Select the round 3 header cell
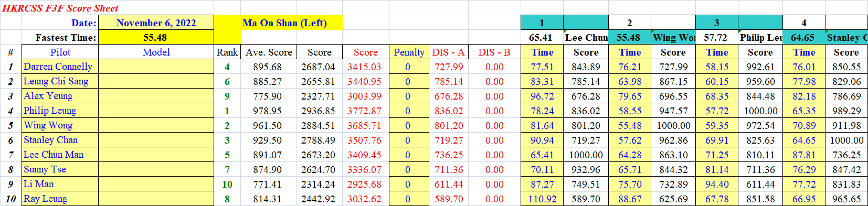868x206 pixels. coord(716,23)
